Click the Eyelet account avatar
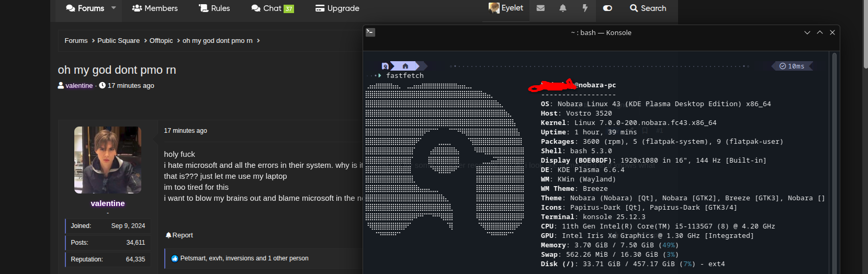Screen dimensions: 868x274 click(x=494, y=8)
